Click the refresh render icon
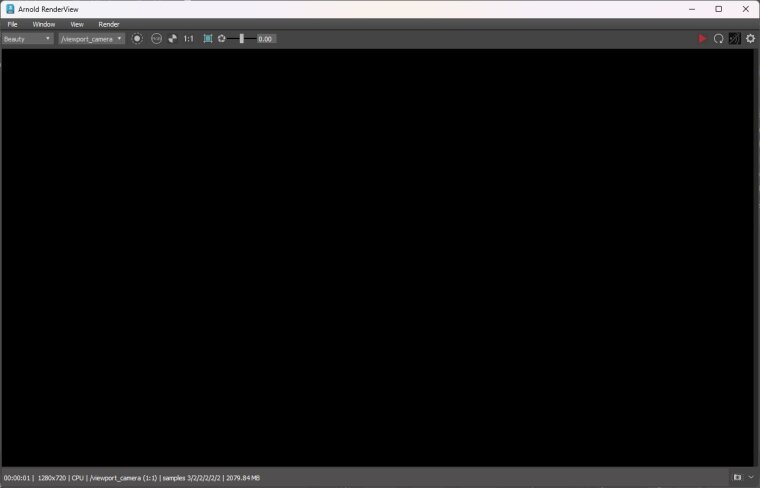 tap(718, 39)
